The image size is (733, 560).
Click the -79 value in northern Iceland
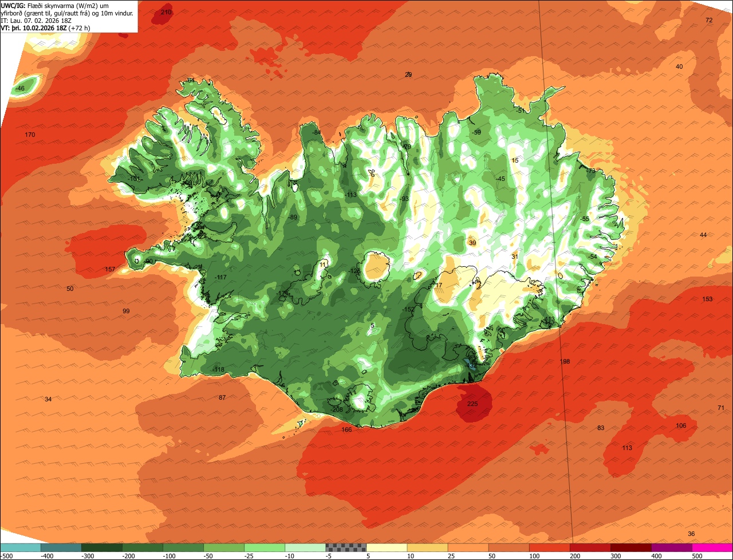(x=407, y=147)
